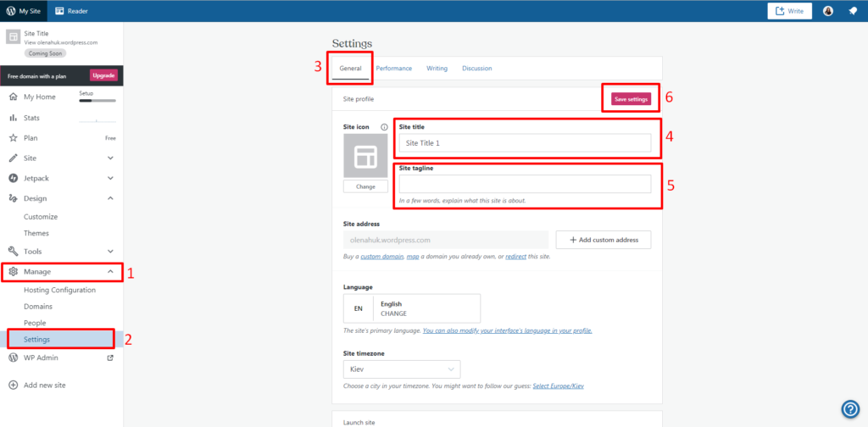Expand the Tools menu
The width and height of the screenshot is (868, 427).
click(x=61, y=251)
